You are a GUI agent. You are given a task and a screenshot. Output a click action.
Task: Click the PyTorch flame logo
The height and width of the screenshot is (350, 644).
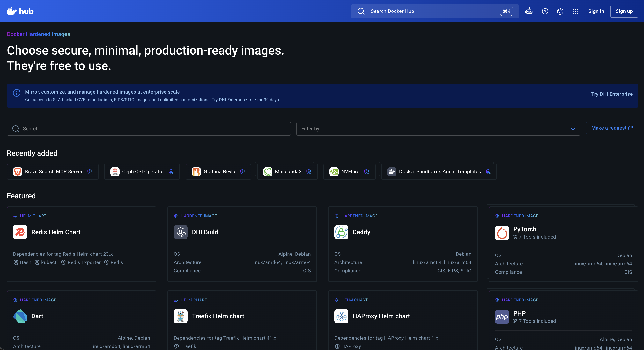[502, 233]
